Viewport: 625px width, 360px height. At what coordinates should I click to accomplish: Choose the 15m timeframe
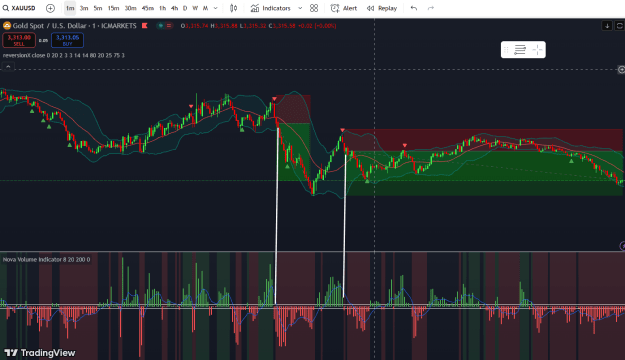pyautogui.click(x=113, y=8)
